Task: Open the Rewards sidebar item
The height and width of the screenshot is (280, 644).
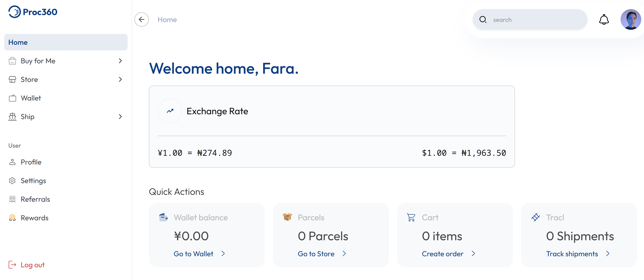Action: tap(34, 218)
